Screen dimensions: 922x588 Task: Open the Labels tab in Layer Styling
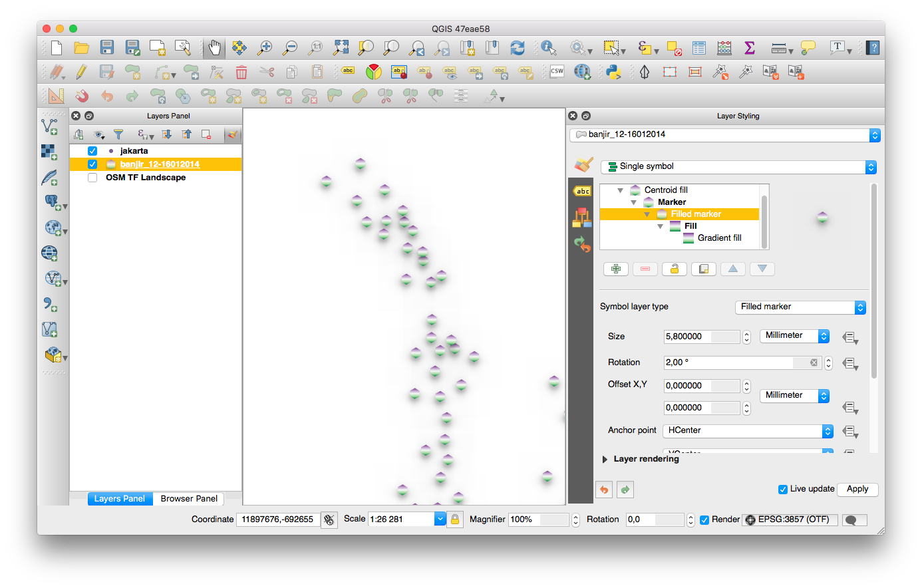pyautogui.click(x=582, y=191)
